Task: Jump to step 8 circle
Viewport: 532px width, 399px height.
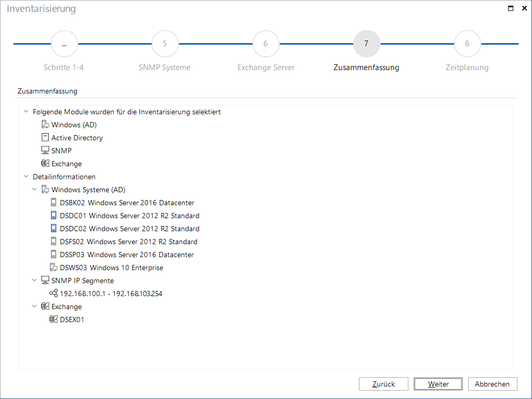Action: [467, 44]
